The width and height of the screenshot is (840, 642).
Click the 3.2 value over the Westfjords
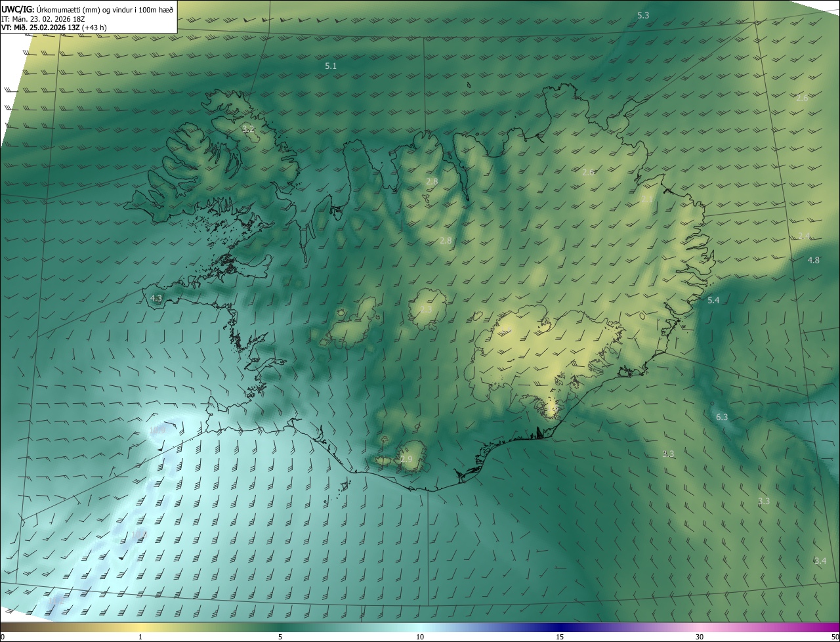click(248, 129)
